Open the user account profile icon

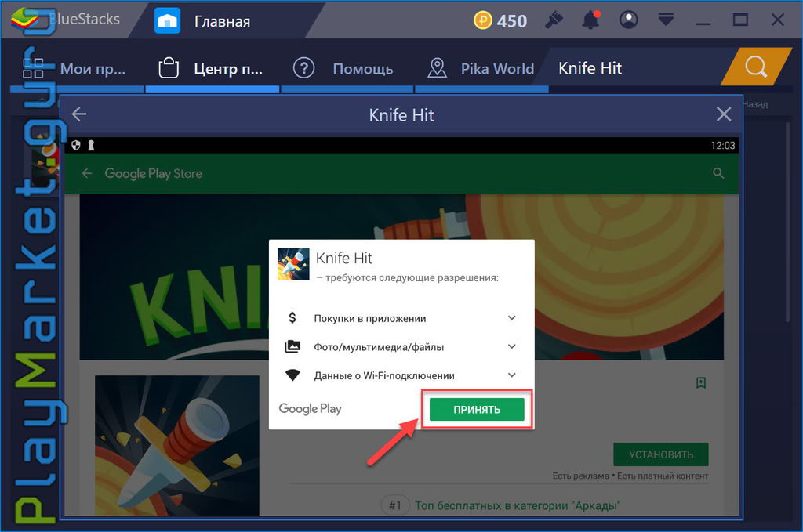click(x=628, y=20)
